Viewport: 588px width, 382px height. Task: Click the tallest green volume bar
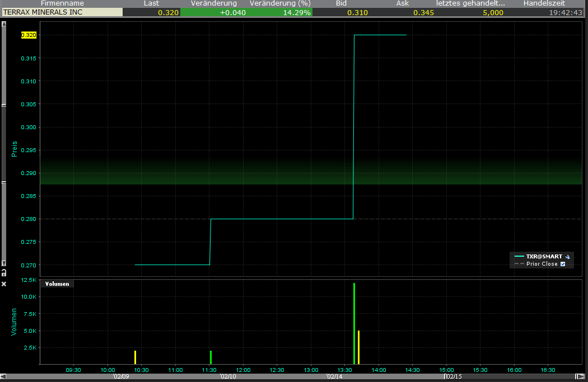point(354,323)
